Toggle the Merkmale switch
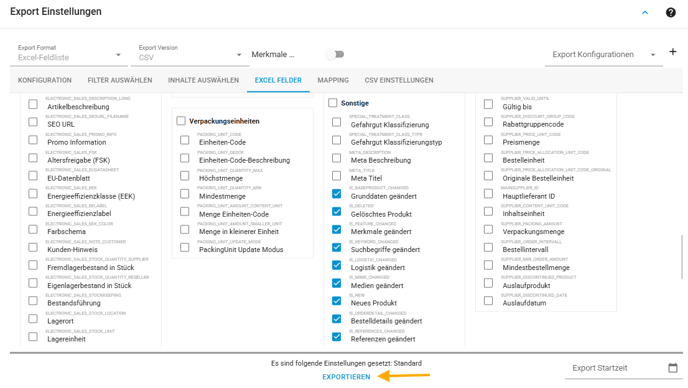The width and height of the screenshot is (688, 388). click(x=335, y=54)
